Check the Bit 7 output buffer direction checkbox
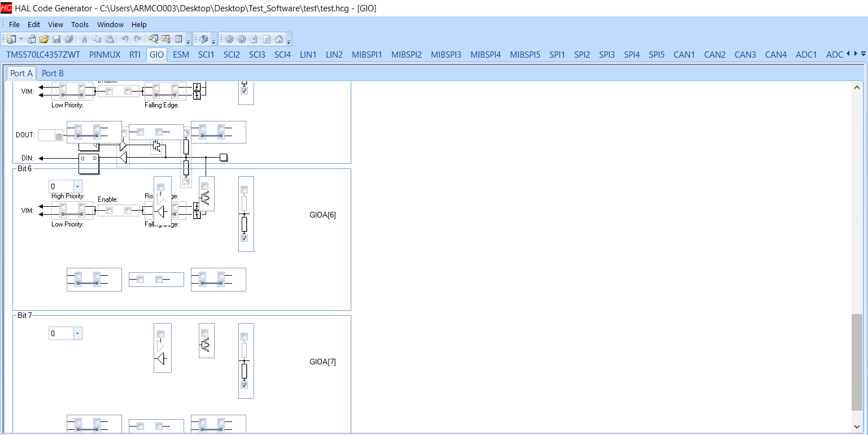Image resolution: width=868 pixels, height=435 pixels. 161,334
